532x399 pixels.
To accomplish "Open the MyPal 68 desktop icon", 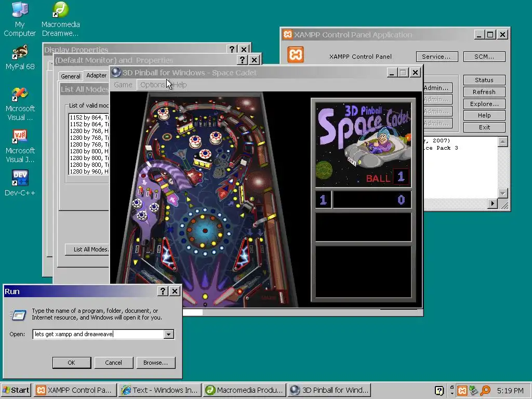I will [x=20, y=57].
